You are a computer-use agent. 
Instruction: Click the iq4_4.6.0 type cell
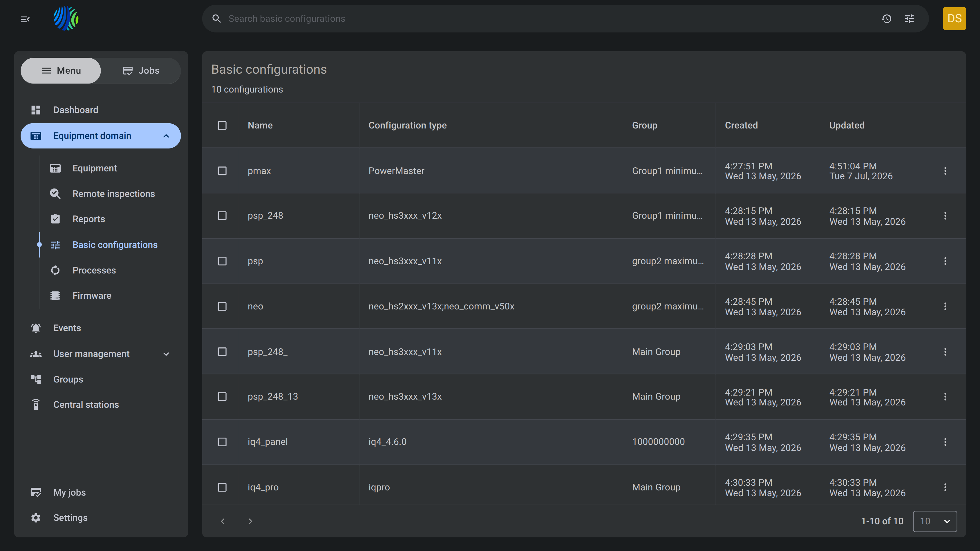[x=387, y=442]
